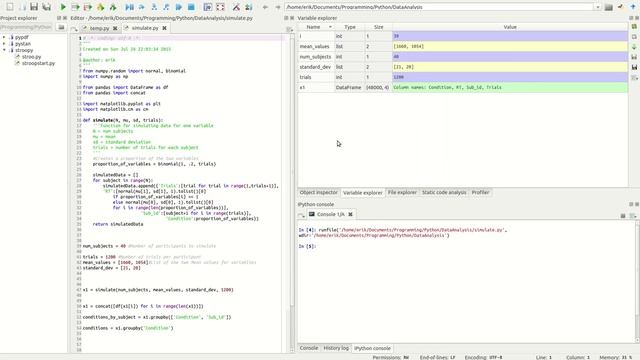Click the green import data arrow icon
The height and width of the screenshot is (360, 640).
(x=634, y=47)
